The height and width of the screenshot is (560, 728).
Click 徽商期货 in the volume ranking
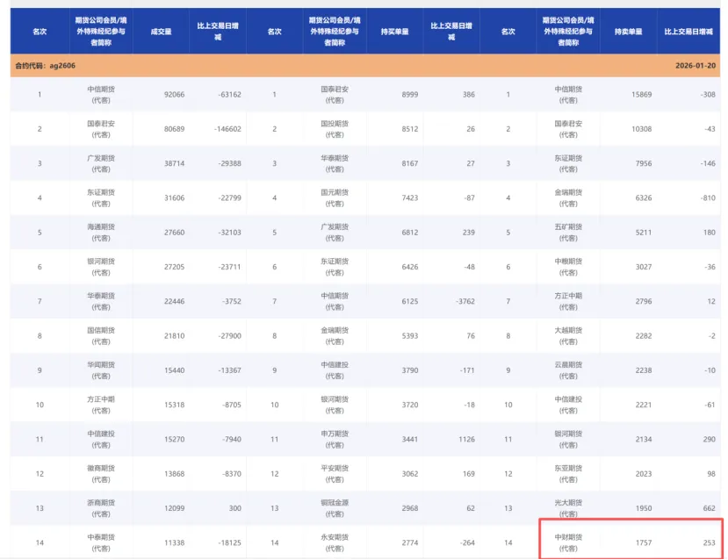coord(101,473)
